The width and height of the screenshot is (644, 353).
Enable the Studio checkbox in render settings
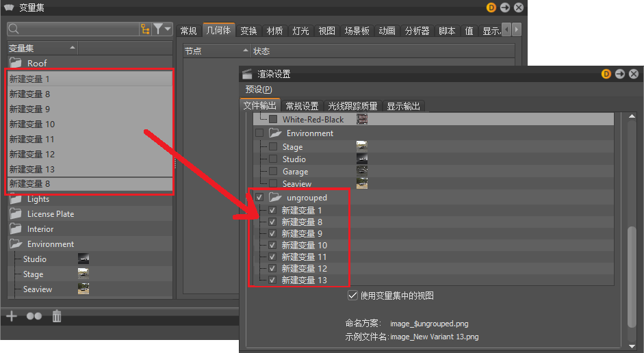[x=273, y=159]
